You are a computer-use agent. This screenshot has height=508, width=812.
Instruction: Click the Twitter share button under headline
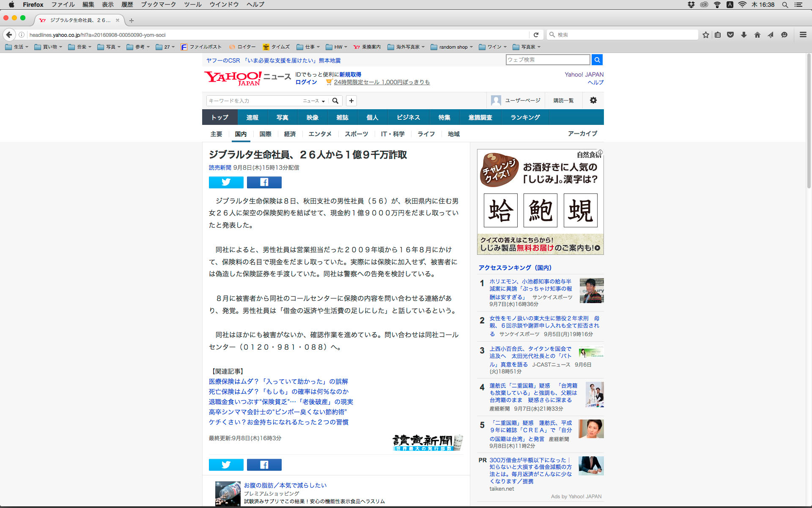pos(226,182)
